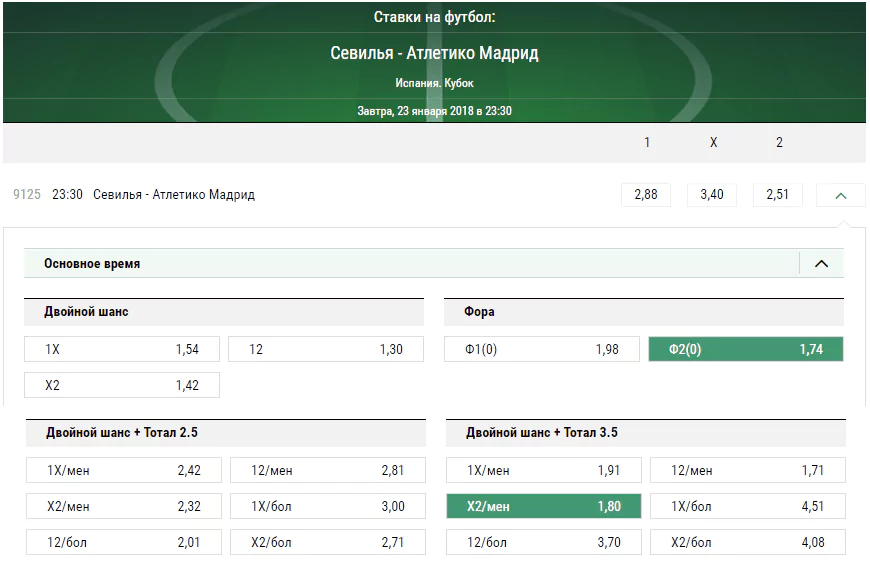Viewport: 870px width, 566px height.
Task: Select away win odds 2,51
Action: pyautogui.click(x=777, y=195)
